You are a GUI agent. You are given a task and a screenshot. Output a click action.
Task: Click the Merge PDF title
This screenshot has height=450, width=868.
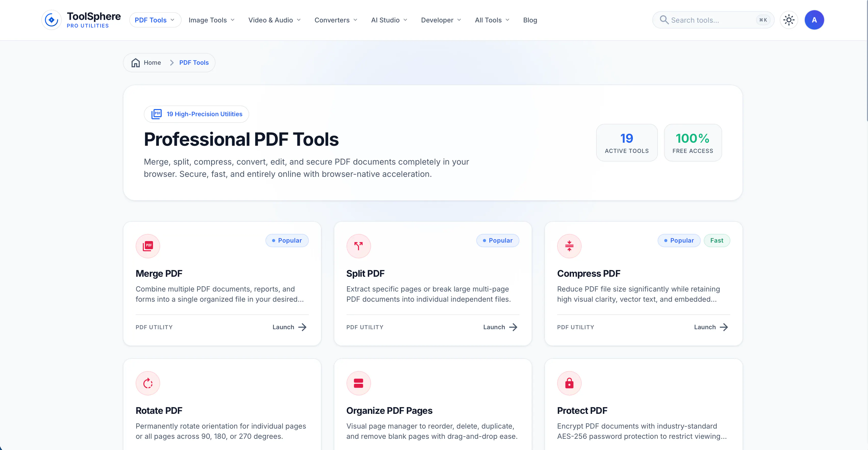(x=159, y=273)
